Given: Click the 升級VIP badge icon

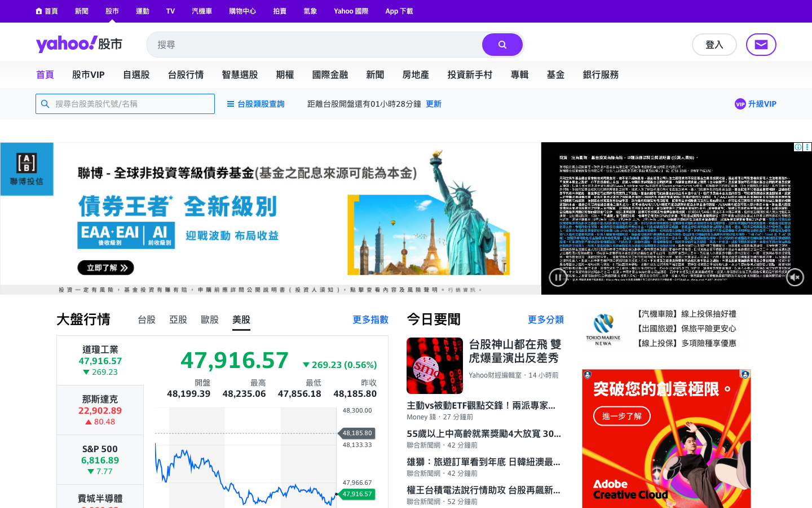Looking at the screenshot, I should click(740, 104).
